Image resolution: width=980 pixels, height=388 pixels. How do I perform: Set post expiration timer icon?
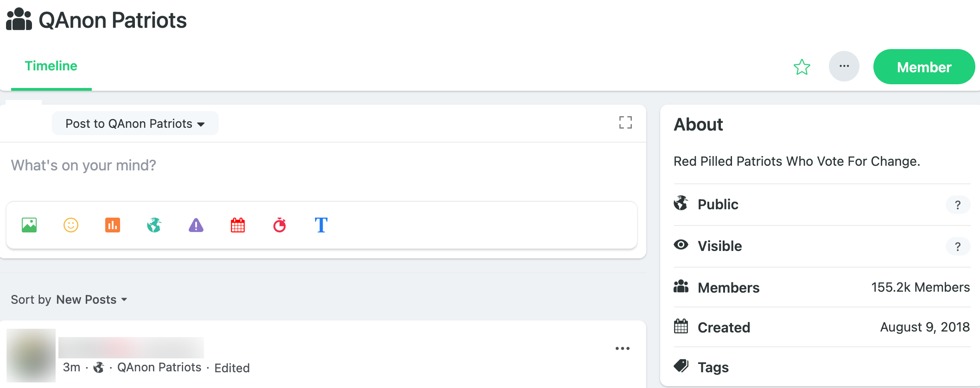point(280,225)
